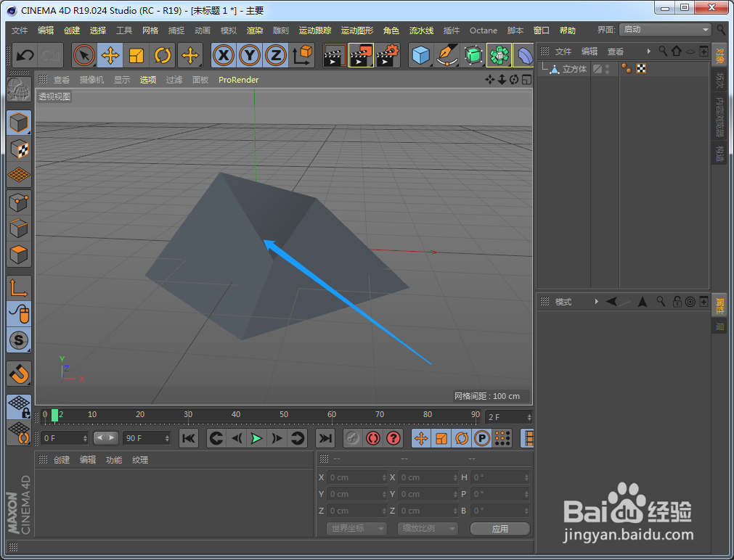Click the current frame 2 F field
Viewport: 734px width, 560px height.
pos(508,417)
